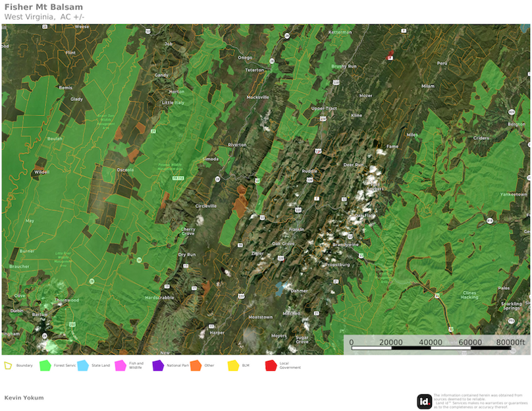Select the Local Government legend label

290,366
